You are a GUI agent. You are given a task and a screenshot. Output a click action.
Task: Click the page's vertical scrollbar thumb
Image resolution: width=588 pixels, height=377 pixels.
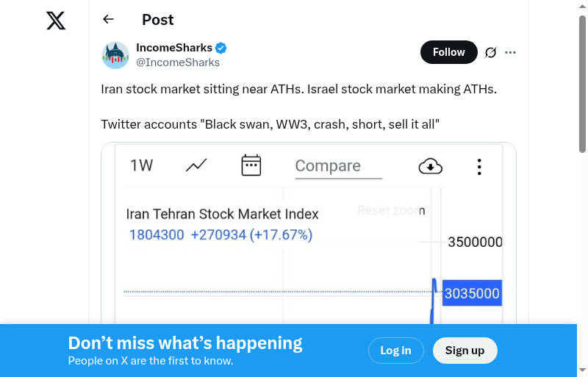tap(582, 85)
